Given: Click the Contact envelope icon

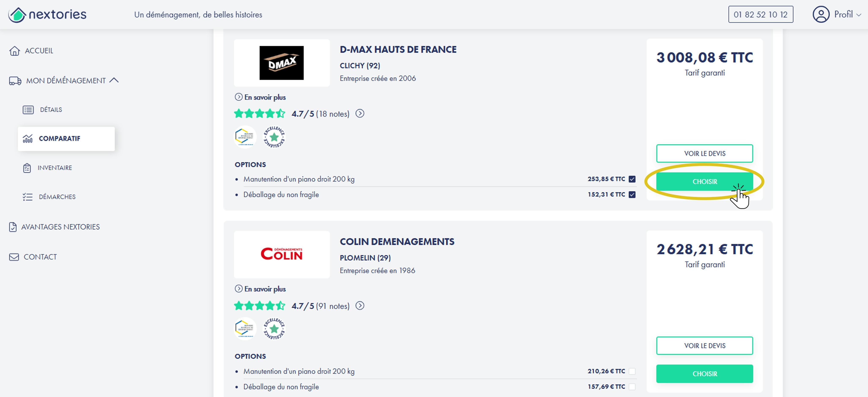Looking at the screenshot, I should 14,257.
